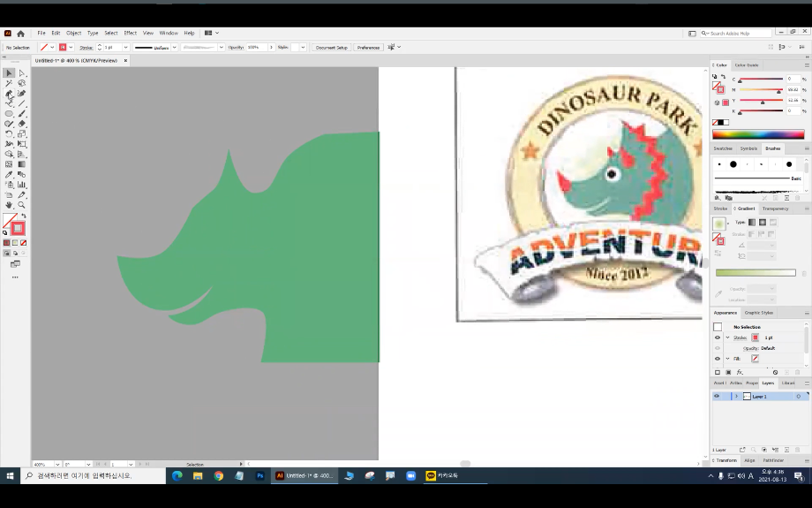Pick the Zoom tool in toolbar
This screenshot has height=508, width=812.
click(x=22, y=205)
